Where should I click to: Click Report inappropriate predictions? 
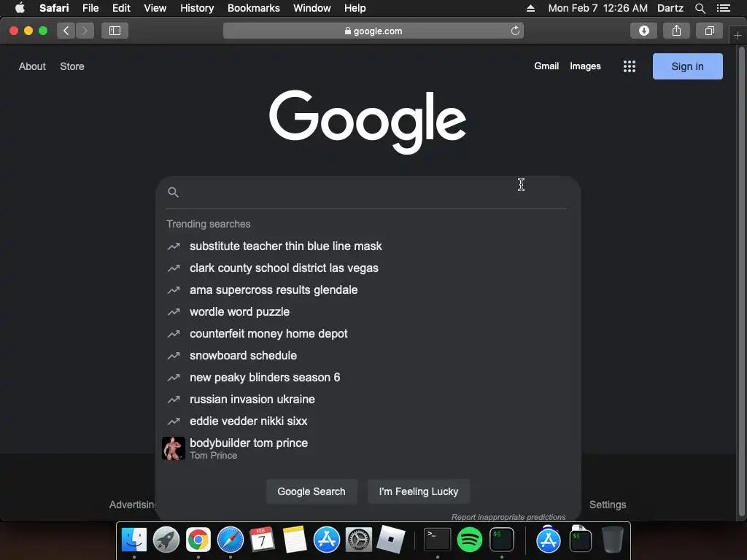pyautogui.click(x=508, y=517)
